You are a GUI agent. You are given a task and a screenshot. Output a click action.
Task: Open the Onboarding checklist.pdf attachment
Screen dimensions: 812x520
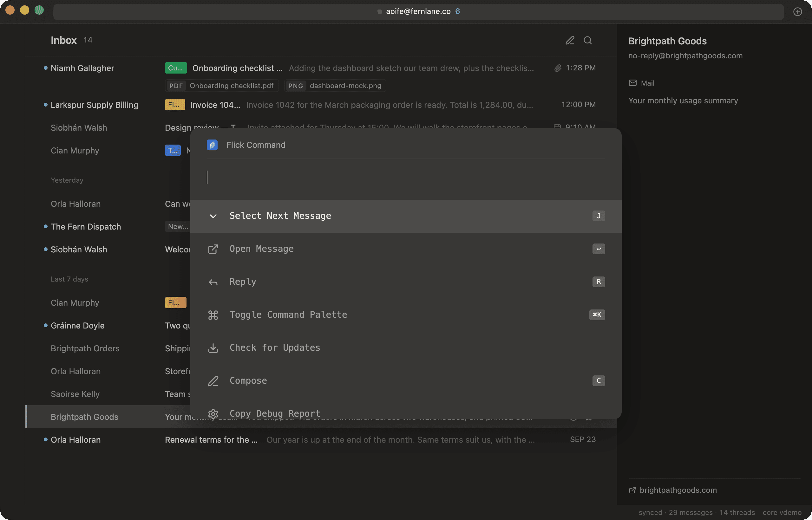pos(222,86)
